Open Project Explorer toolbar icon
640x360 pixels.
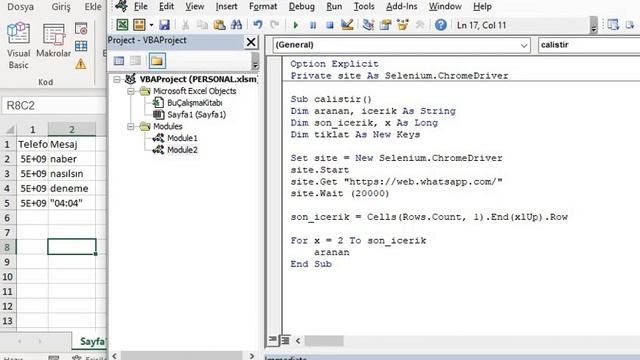click(x=368, y=25)
